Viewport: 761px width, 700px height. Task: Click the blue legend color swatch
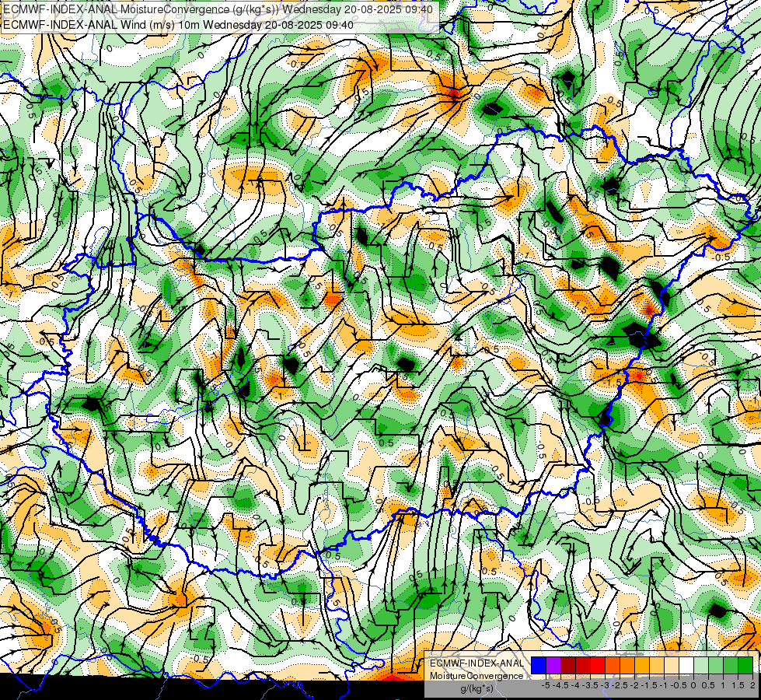coord(539,665)
